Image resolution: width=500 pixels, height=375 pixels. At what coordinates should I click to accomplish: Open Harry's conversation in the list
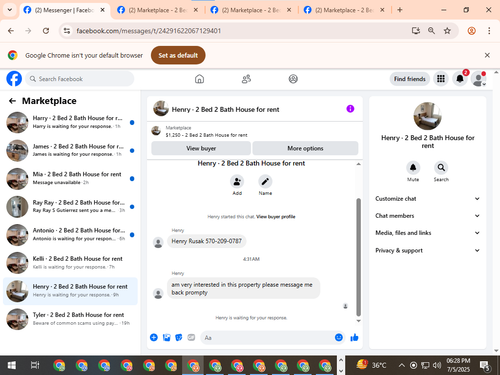(70, 122)
